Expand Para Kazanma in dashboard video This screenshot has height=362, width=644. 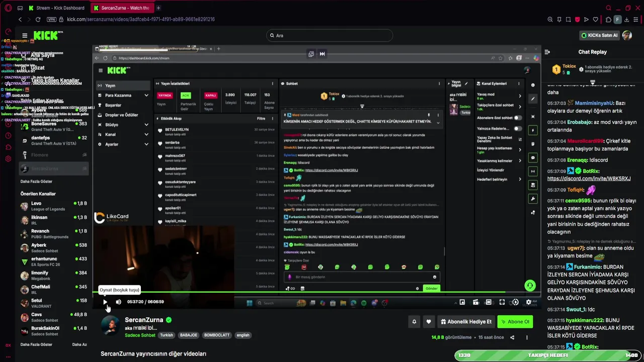click(123, 95)
